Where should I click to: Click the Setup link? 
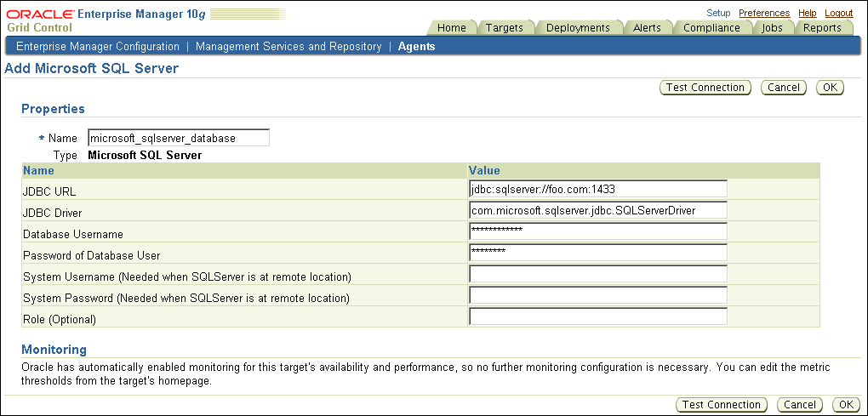click(x=718, y=13)
